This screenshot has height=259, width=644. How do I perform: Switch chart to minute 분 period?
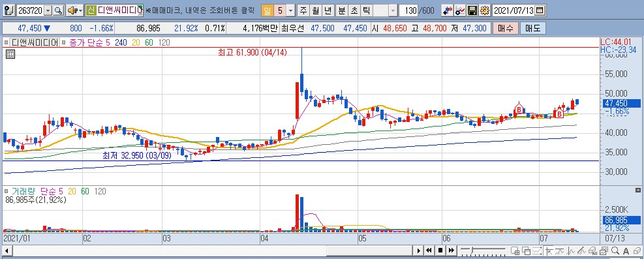341,10
